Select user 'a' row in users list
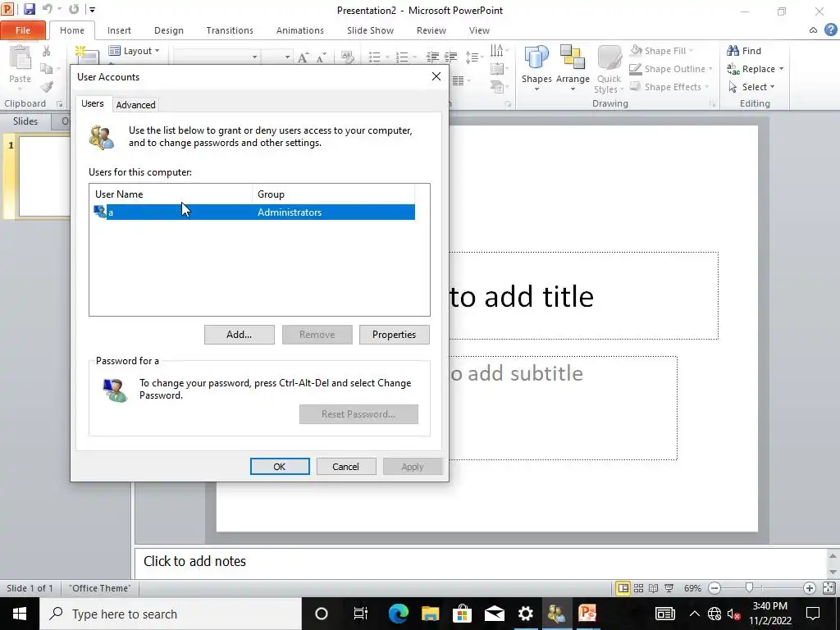This screenshot has height=630, width=840. coord(254,212)
